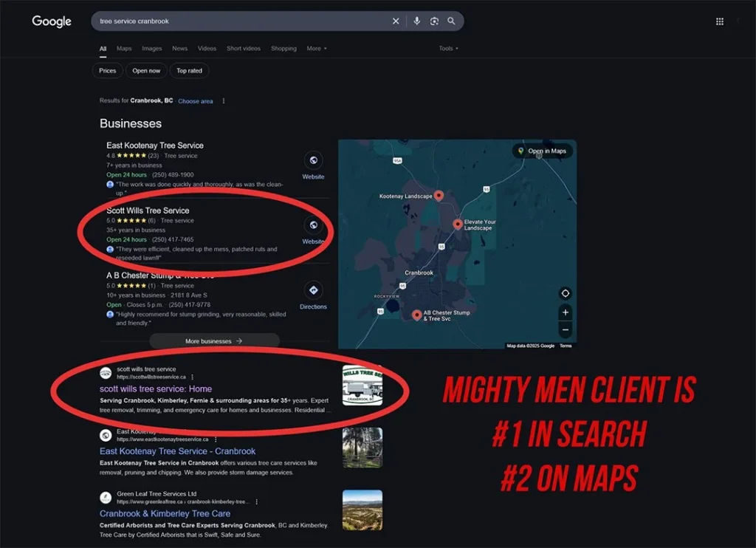Get directions to A B Chester Stump
Image resolution: width=756 pixels, height=548 pixels.
(313, 290)
